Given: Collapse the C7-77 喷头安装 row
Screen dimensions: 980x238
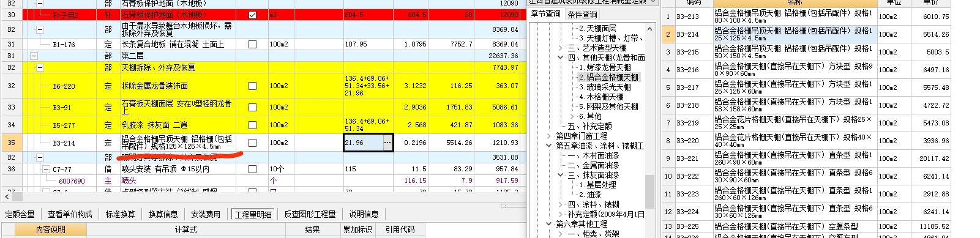Looking at the screenshot, I should click(47, 169).
